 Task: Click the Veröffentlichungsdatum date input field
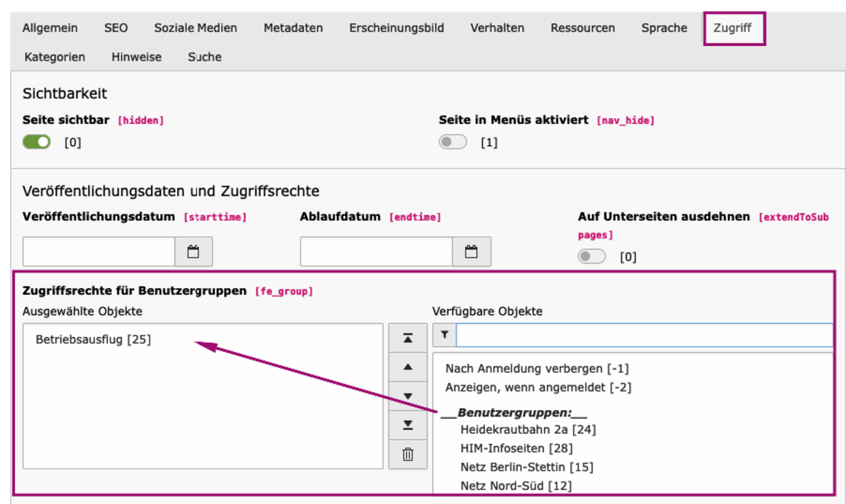[x=98, y=252]
